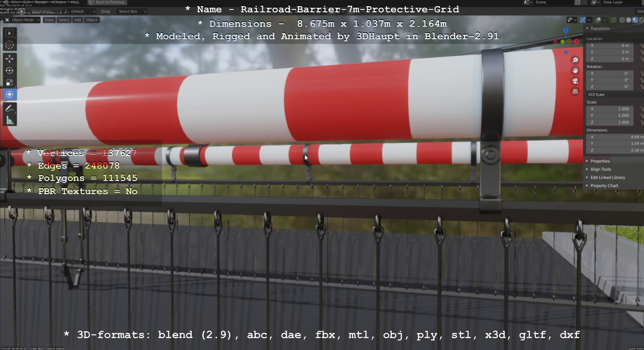Open the overlays options dropdown arrow
This screenshot has width=644, height=350.
(x=605, y=20)
